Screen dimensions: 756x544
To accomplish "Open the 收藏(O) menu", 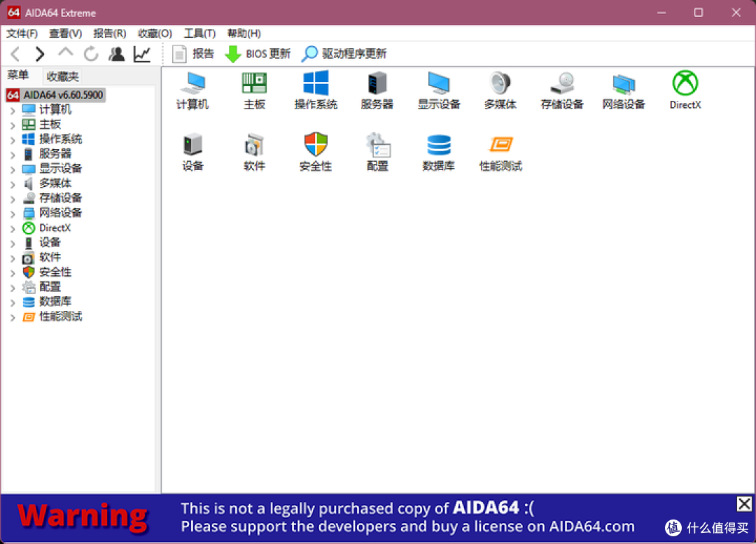I will pyautogui.click(x=155, y=34).
